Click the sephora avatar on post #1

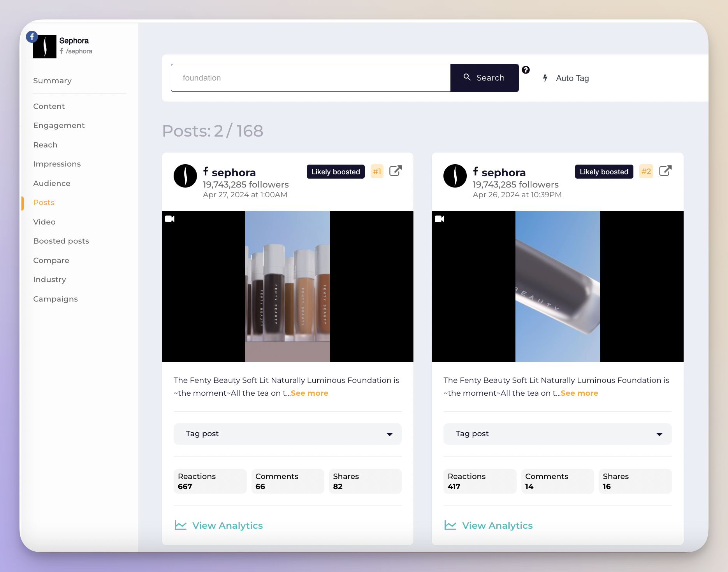[x=185, y=176]
